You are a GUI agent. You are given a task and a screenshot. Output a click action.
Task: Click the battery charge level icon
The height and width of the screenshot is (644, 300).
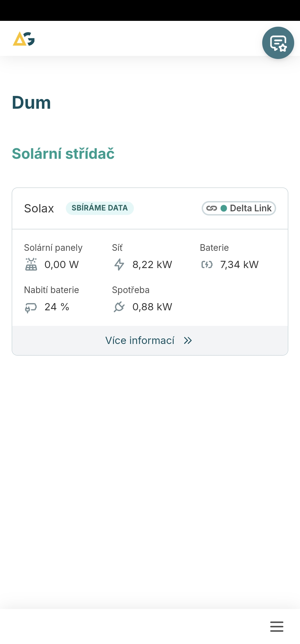click(31, 307)
